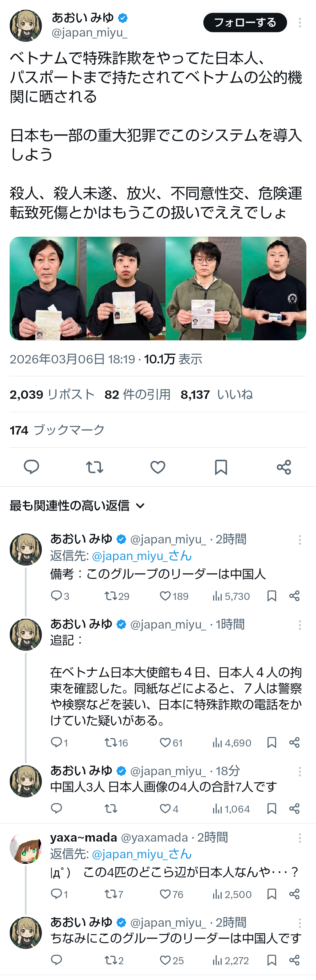Like the main post
The height and width of the screenshot is (980, 316).
[157, 467]
